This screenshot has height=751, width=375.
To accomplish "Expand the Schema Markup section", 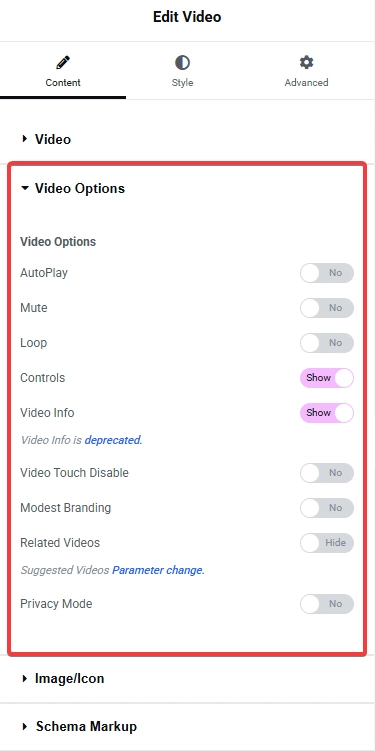I will tap(187, 727).
